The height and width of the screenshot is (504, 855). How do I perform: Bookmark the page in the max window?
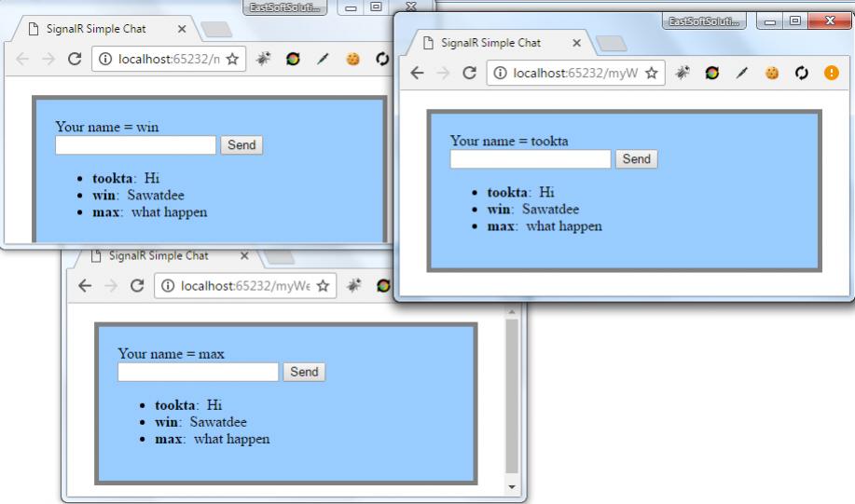pos(323,285)
